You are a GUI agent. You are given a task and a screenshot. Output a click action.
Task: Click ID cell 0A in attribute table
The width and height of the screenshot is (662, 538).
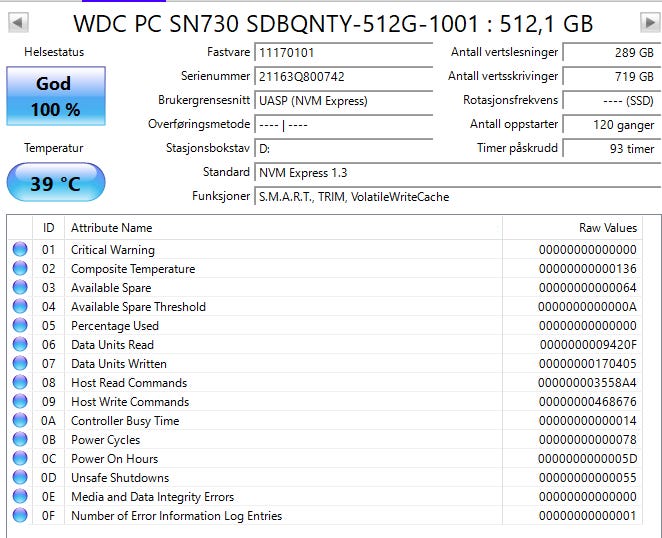(48, 421)
